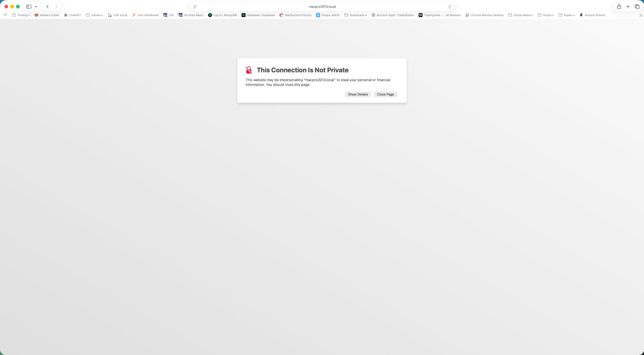Click the forward navigation arrow

[57, 6]
